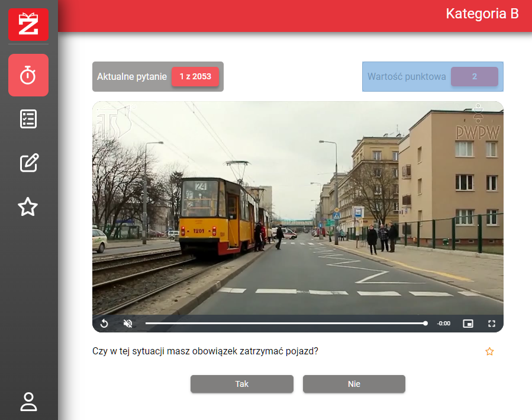Viewport: 532px width, 420px height.
Task: Click the video progress bar
Action: pos(285,324)
